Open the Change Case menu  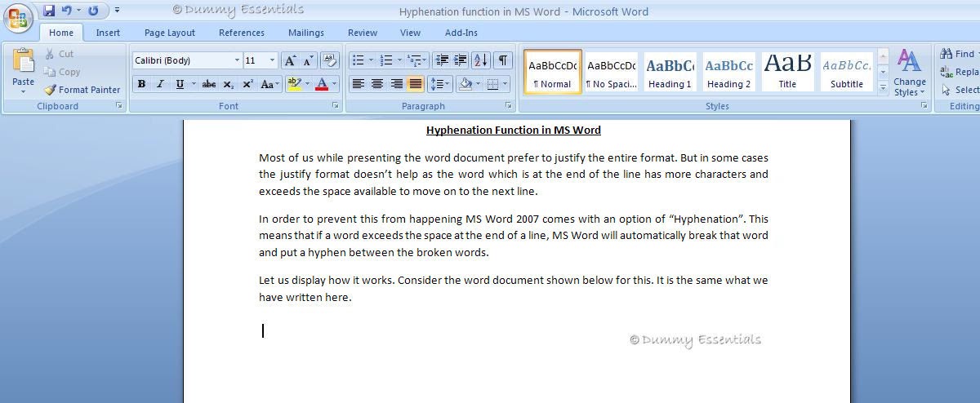(x=269, y=84)
